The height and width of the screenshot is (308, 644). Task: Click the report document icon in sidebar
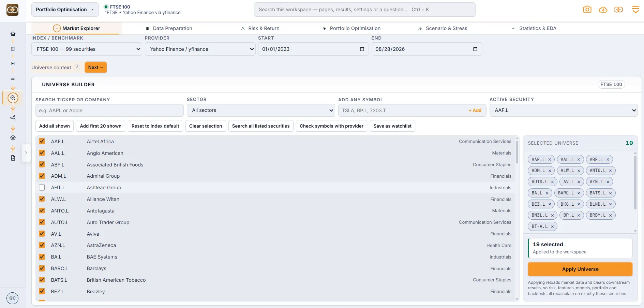13,158
